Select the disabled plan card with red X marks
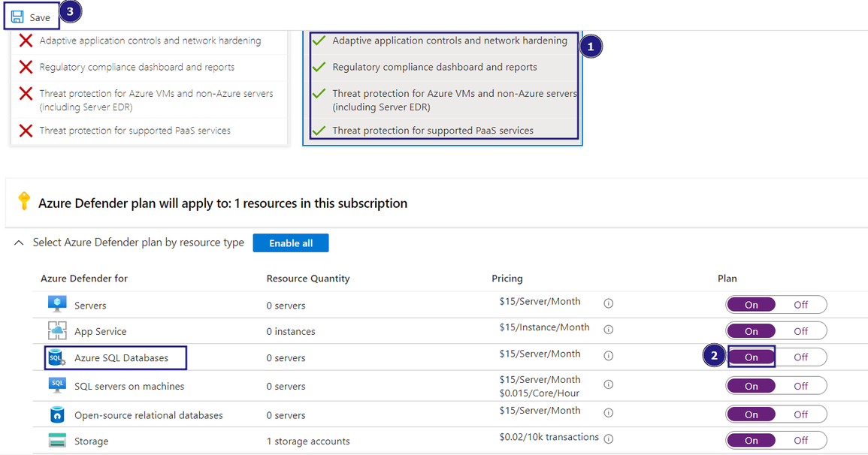This screenshot has height=455, width=868. [150, 87]
